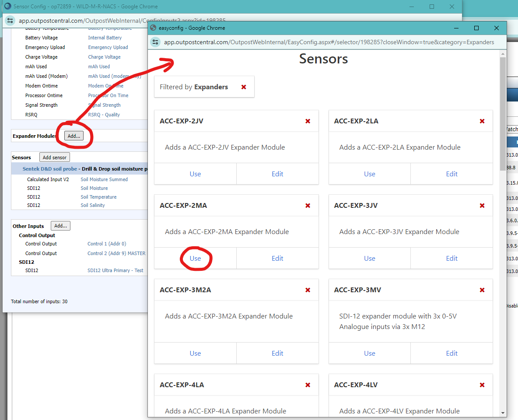The height and width of the screenshot is (420, 518).
Task: Click red X on ACC-EXP-2JV card
Action: point(308,121)
